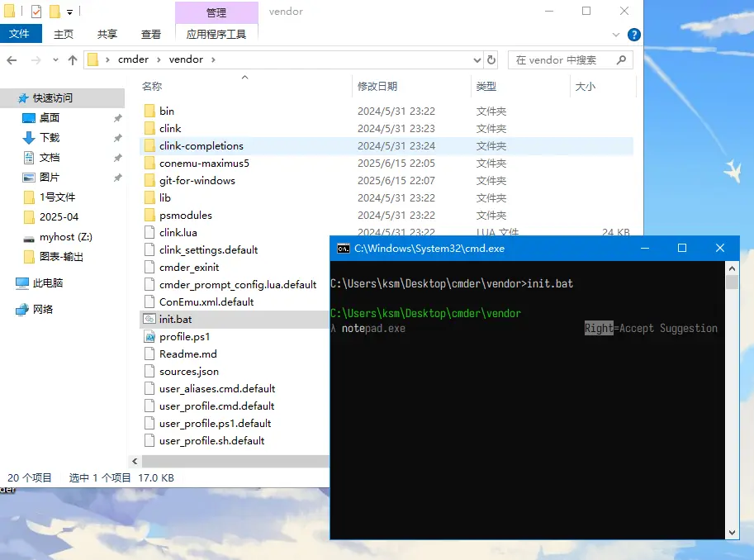The height and width of the screenshot is (560, 754).
Task: Sort files by the 修改日期 column header
Action: click(x=377, y=86)
